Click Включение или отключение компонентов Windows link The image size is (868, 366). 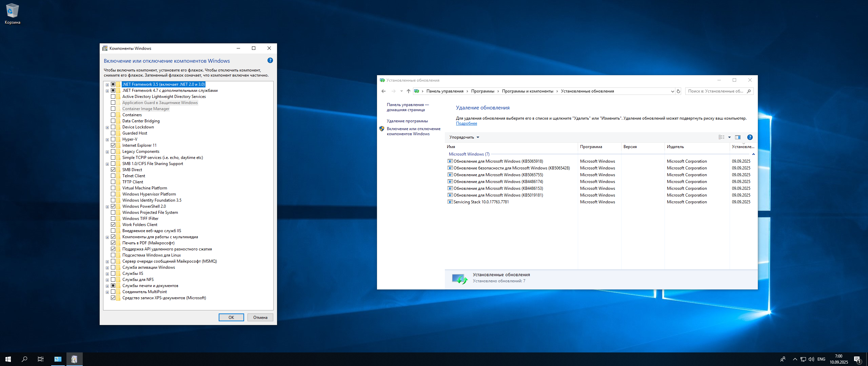[x=414, y=131]
